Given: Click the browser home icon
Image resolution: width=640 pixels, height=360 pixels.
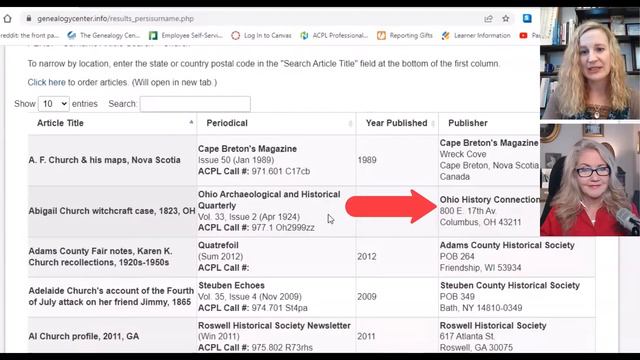Looking at the screenshot, I should point(7,18).
